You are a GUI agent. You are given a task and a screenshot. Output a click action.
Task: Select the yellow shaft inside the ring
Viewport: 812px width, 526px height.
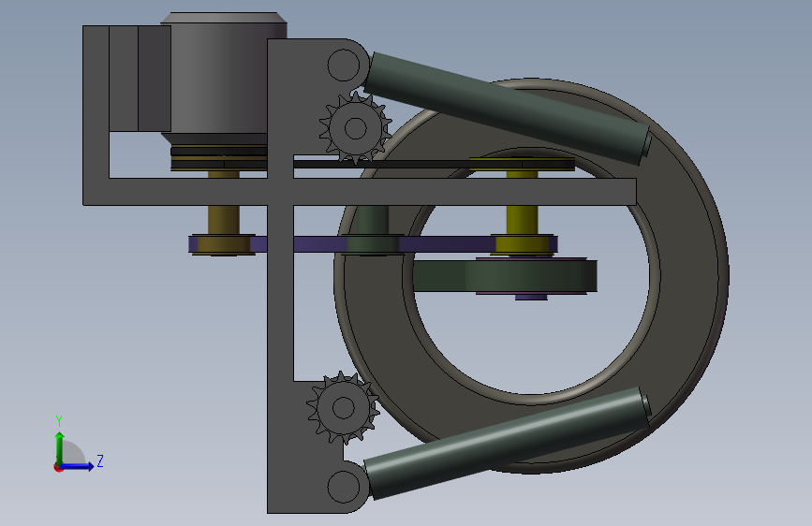tap(522, 220)
